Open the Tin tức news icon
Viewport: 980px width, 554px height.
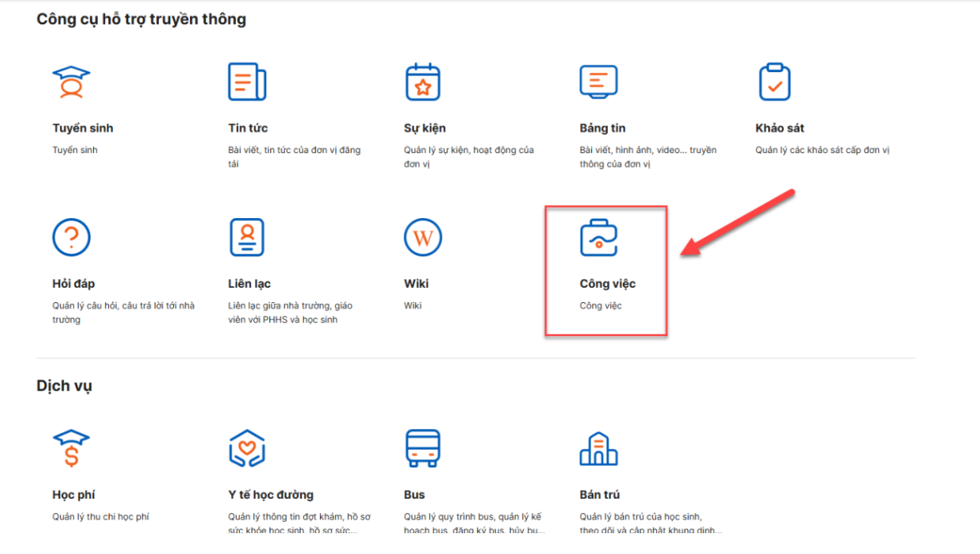coord(247,82)
